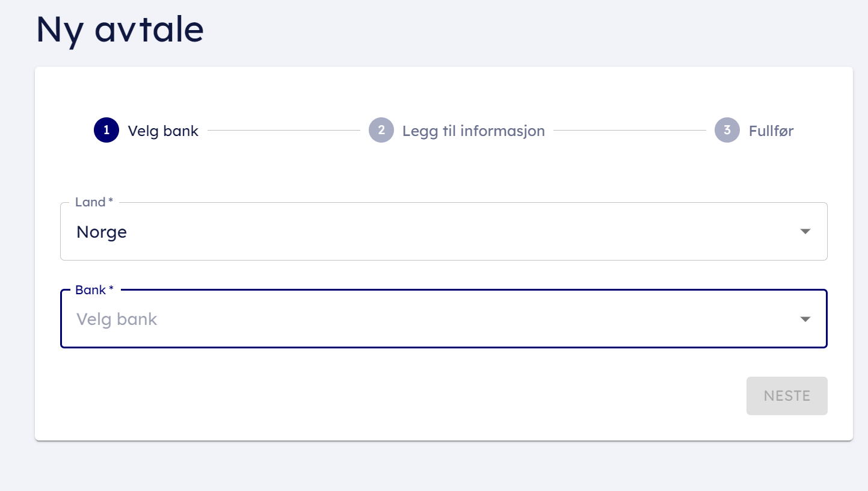Click the Bank dropdown arrow icon
This screenshot has height=491, width=868.
click(x=805, y=319)
